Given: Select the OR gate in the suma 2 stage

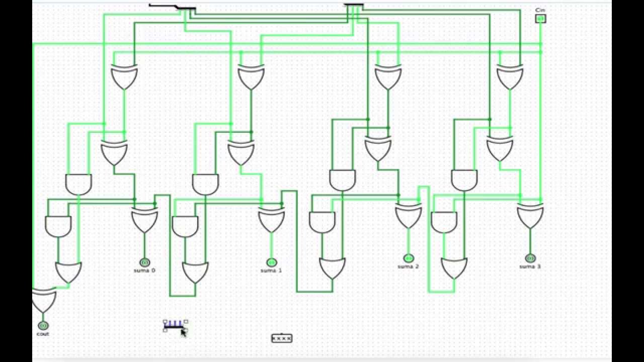Looking at the screenshot, I should [x=332, y=268].
